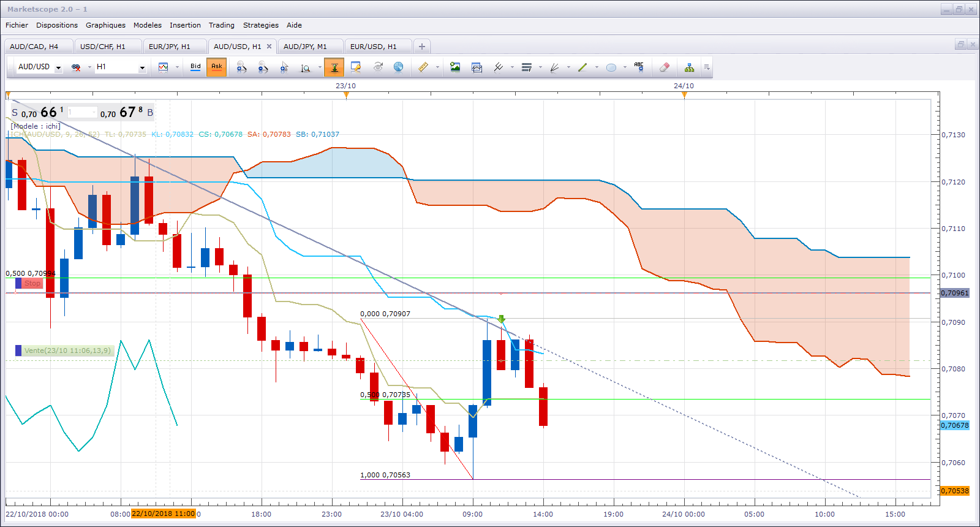Click the blue 0,70678 price marker
The width and height of the screenshot is (980, 527).
click(955, 425)
